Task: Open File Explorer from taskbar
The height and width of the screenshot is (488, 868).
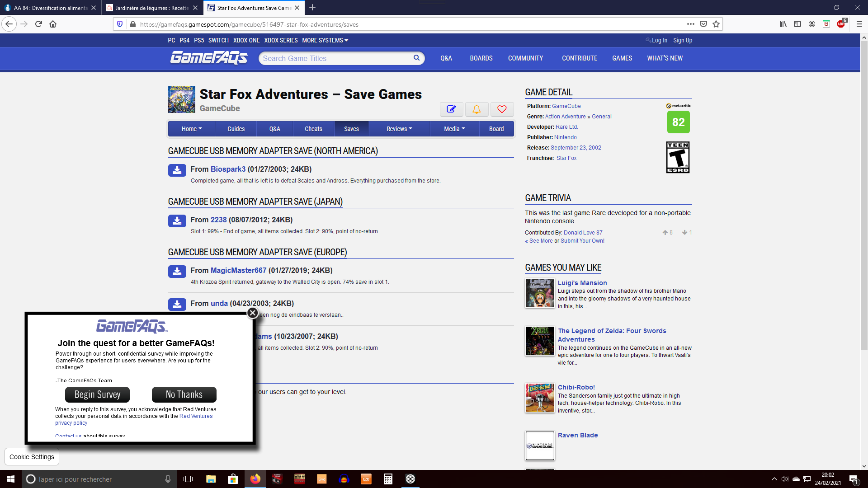Action: 211,479
